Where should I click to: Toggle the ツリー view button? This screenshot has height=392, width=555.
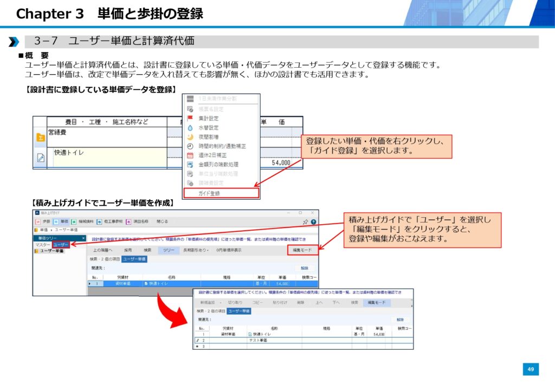tap(167, 250)
